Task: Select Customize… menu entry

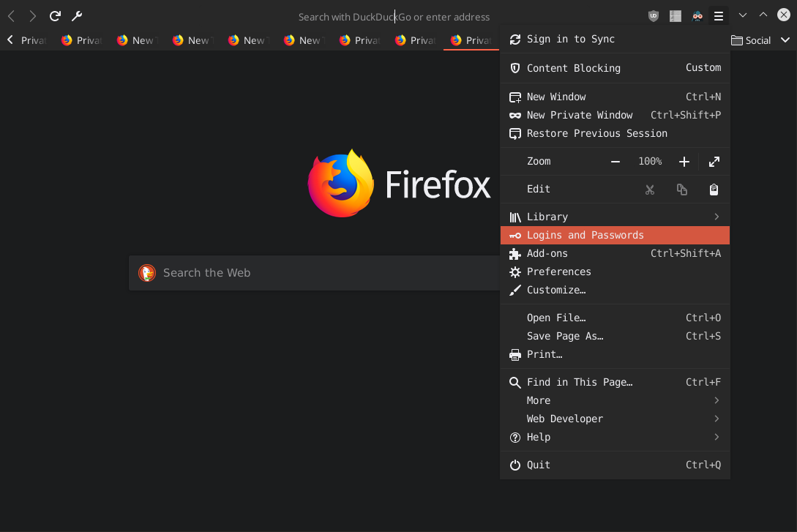Action: 615,290
